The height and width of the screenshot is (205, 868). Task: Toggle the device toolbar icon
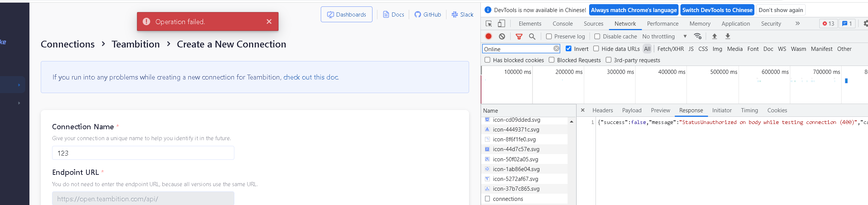coord(501,24)
